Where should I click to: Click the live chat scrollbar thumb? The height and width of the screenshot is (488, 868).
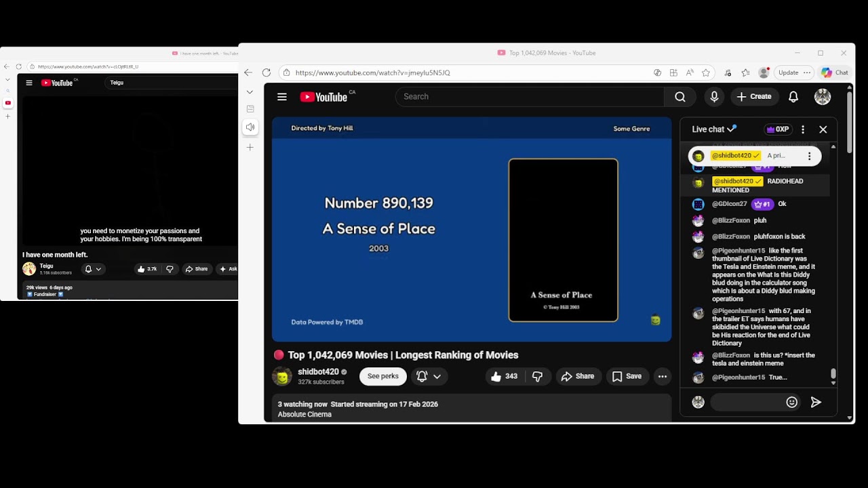pos(833,373)
